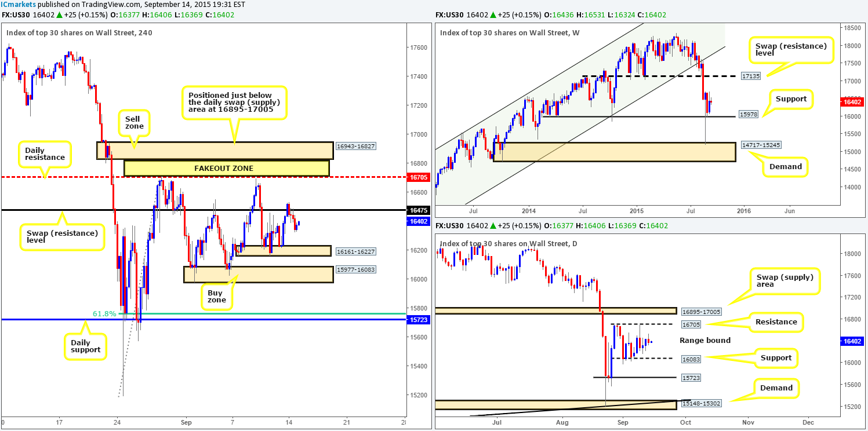This screenshot has height=431, width=868.
Task: Click the FAKEOUT ZONE box
Action: (x=227, y=168)
